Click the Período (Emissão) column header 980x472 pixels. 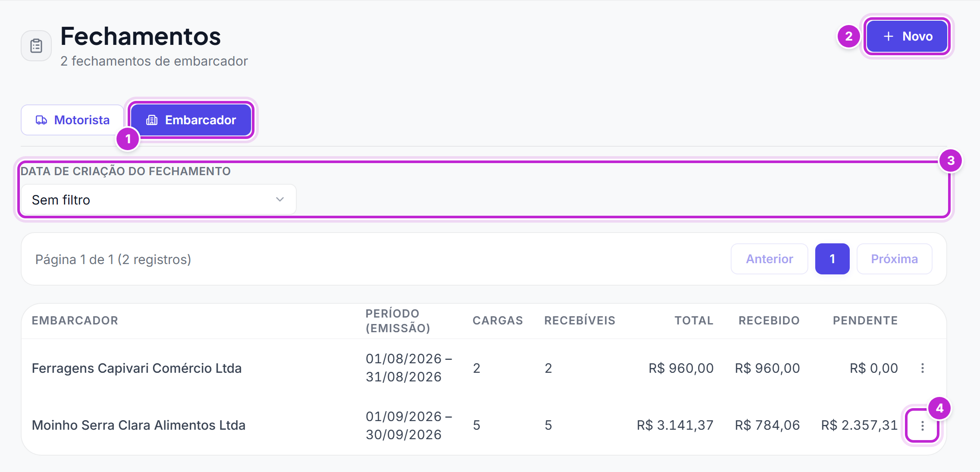398,321
